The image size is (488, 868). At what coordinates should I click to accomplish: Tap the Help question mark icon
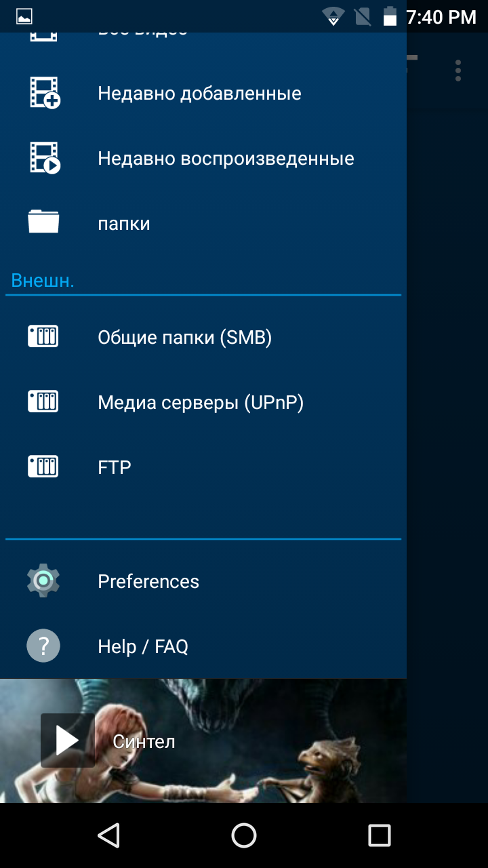[x=43, y=646]
